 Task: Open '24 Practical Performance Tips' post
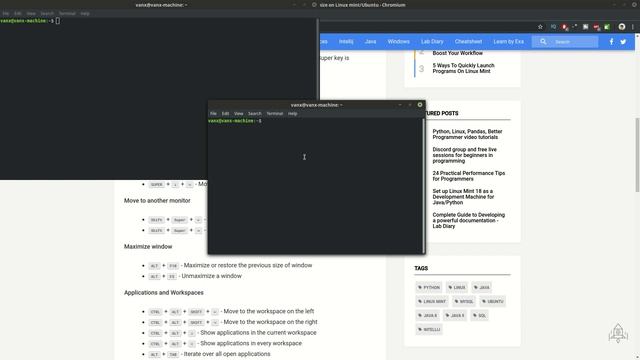(469, 176)
